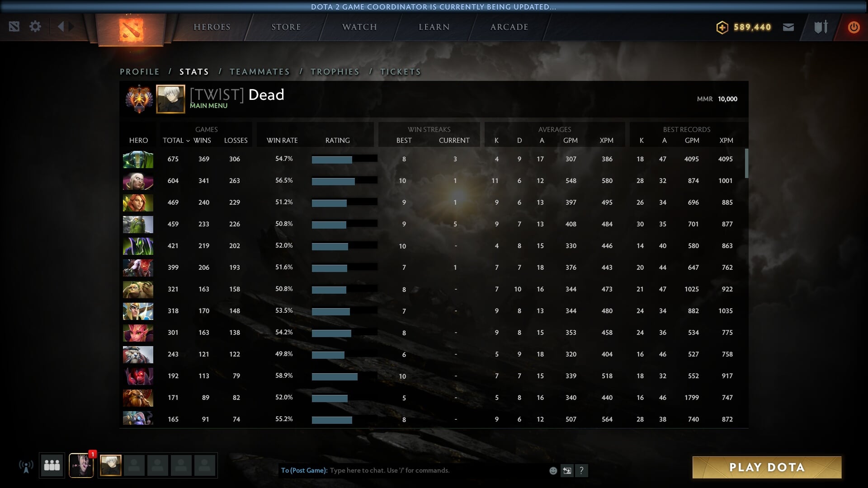Image resolution: width=868 pixels, height=488 pixels.
Task: Open the armory shield and sword icon
Action: 821,27
